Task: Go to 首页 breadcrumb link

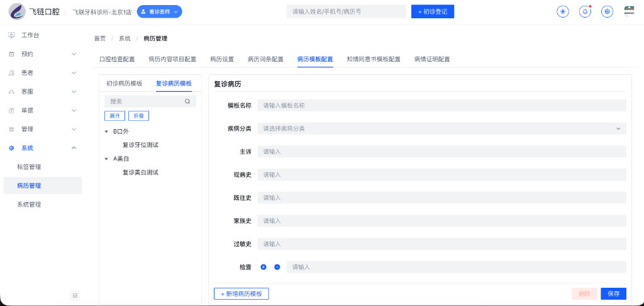Action: coord(100,38)
